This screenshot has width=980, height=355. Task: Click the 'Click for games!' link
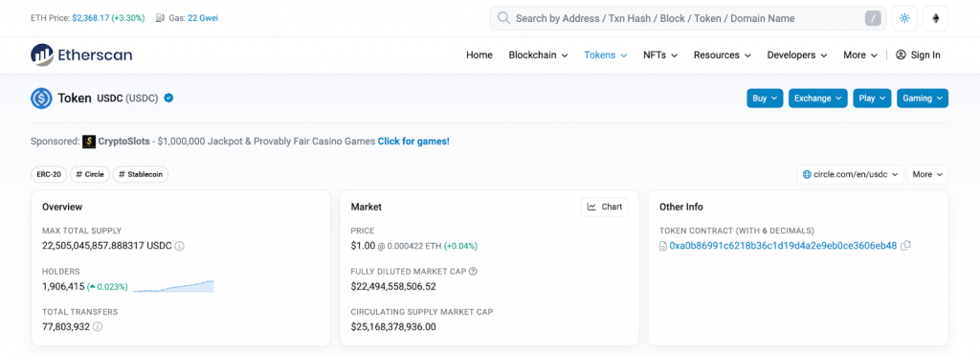413,142
